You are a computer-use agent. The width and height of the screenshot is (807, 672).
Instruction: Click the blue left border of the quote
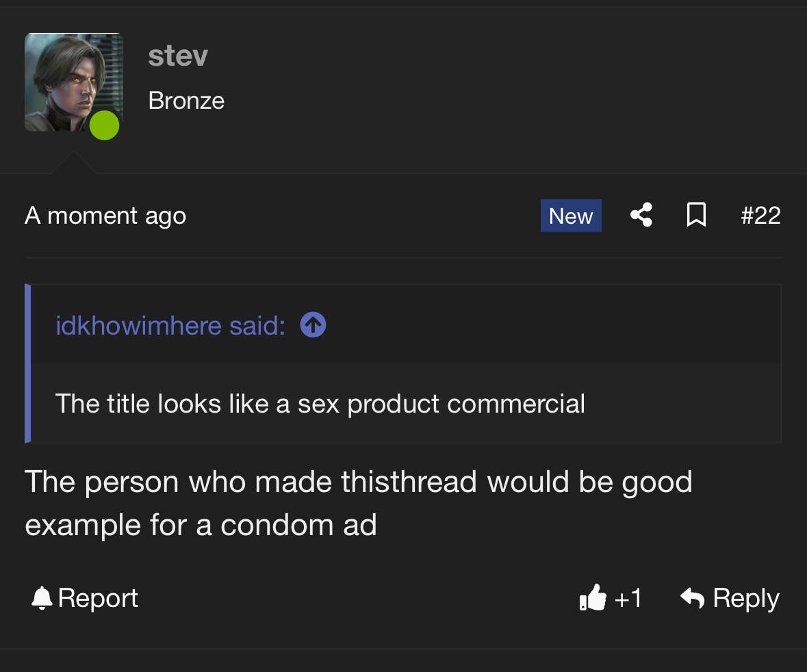(28, 363)
